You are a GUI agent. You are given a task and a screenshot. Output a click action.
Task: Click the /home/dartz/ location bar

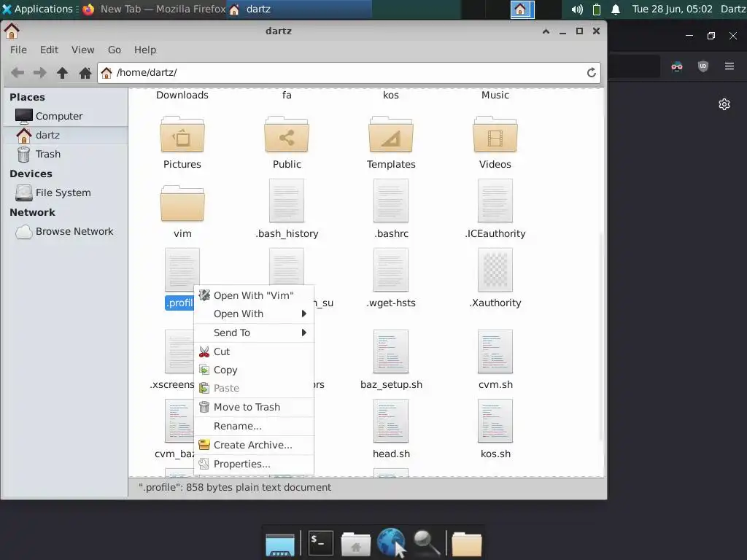349,73
